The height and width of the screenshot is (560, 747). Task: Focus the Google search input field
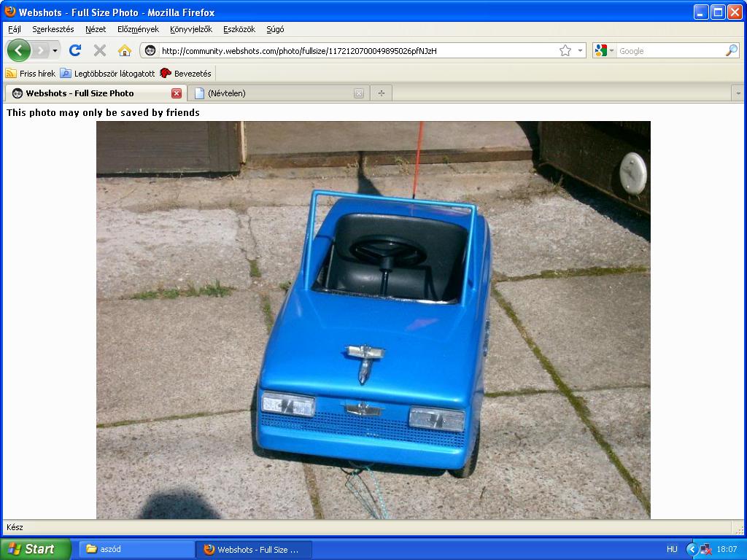671,51
